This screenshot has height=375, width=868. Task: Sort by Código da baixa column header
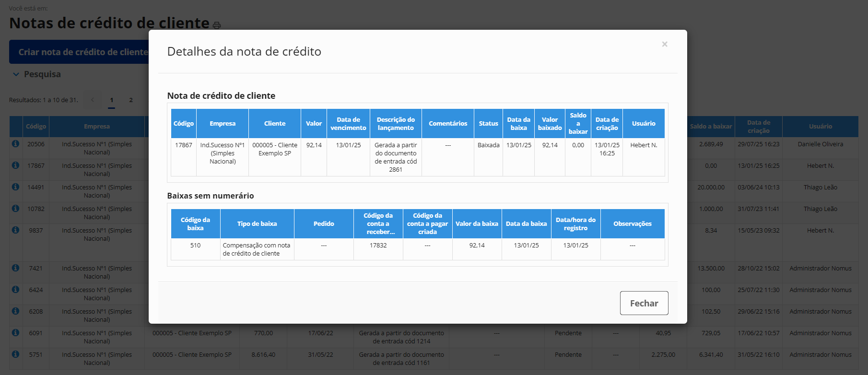tap(195, 224)
